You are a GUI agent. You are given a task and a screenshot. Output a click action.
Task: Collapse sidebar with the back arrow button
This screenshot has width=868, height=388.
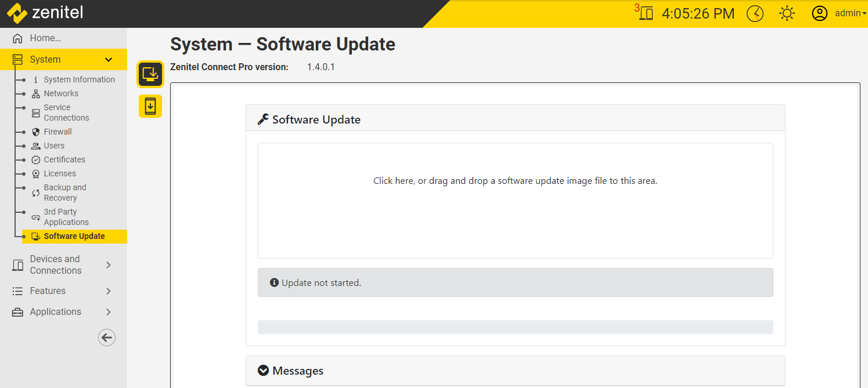[x=107, y=338]
